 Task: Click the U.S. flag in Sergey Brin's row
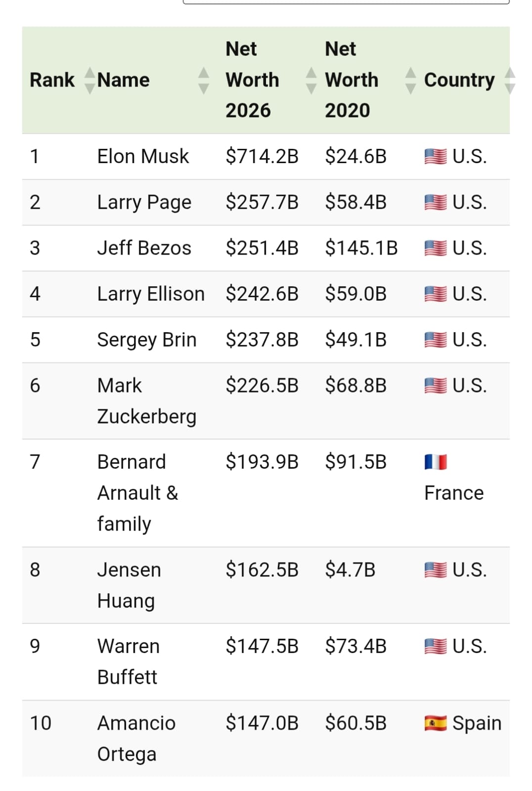437,340
